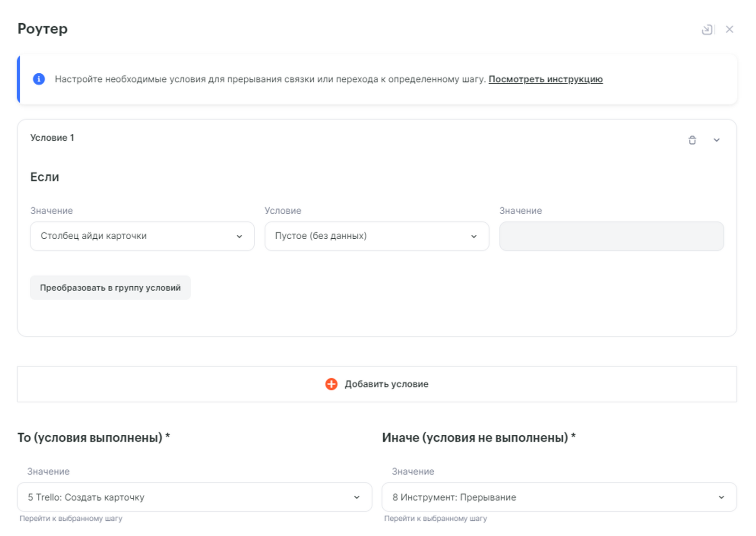Close the Роутер panel

730,29
